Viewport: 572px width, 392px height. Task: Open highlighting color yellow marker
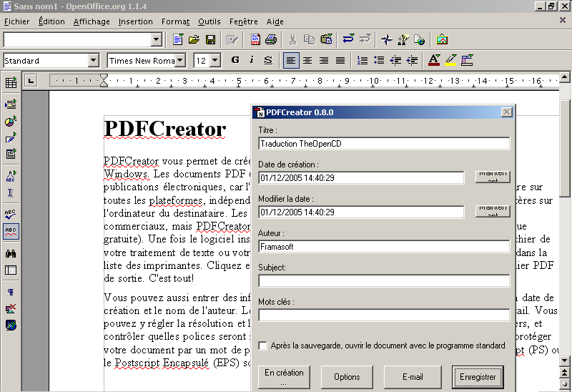(x=451, y=60)
